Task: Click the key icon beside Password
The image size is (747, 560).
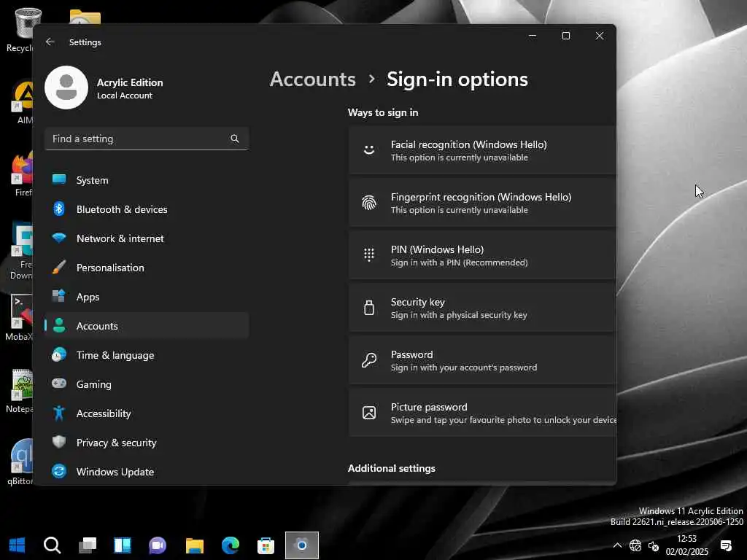Action: click(368, 360)
